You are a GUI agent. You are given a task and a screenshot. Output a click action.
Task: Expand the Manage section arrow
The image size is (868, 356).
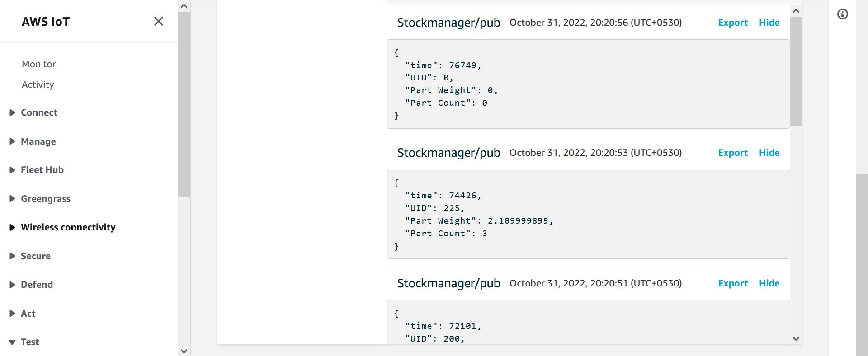pos(12,141)
